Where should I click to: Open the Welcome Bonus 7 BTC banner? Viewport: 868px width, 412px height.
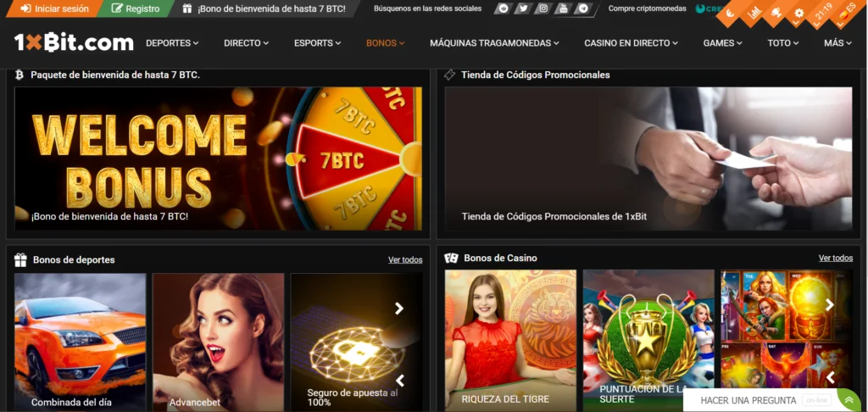click(218, 159)
